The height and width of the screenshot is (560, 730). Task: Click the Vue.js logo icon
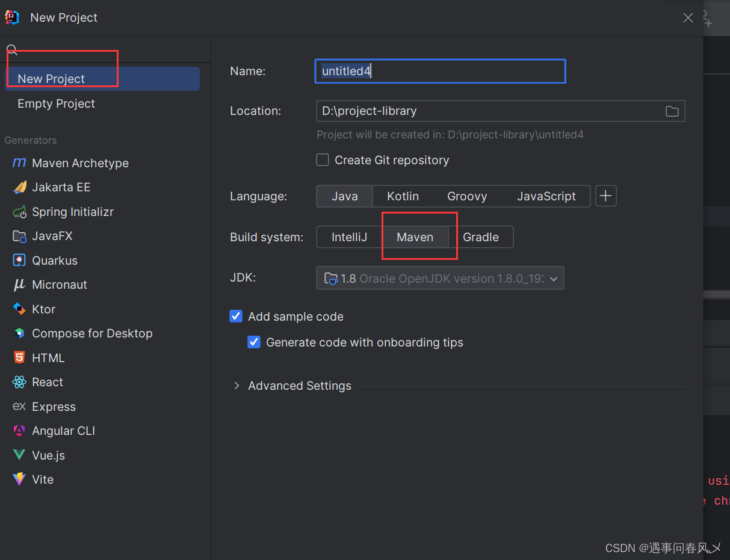pos(20,455)
